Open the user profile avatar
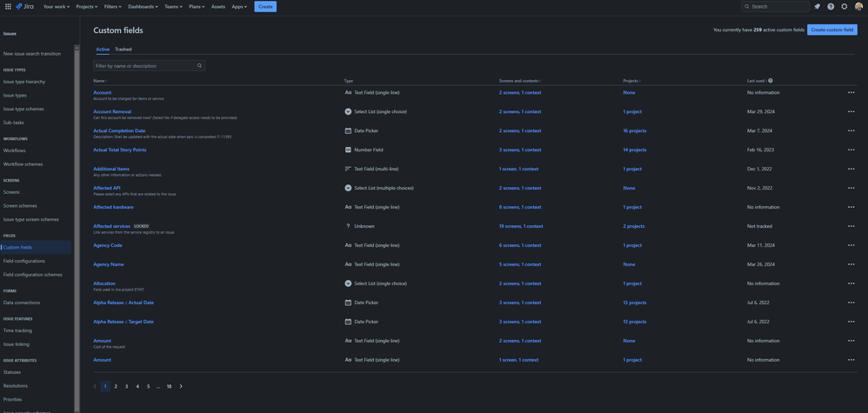 click(858, 7)
